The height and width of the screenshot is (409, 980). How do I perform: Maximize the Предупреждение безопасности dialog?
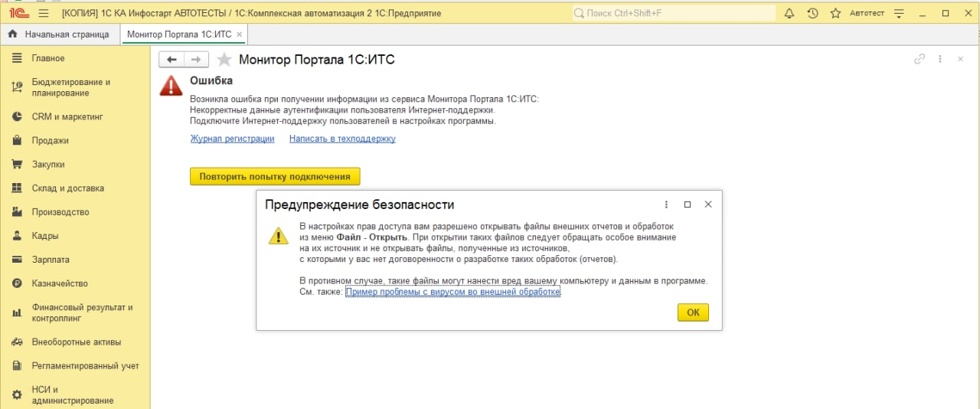click(688, 204)
